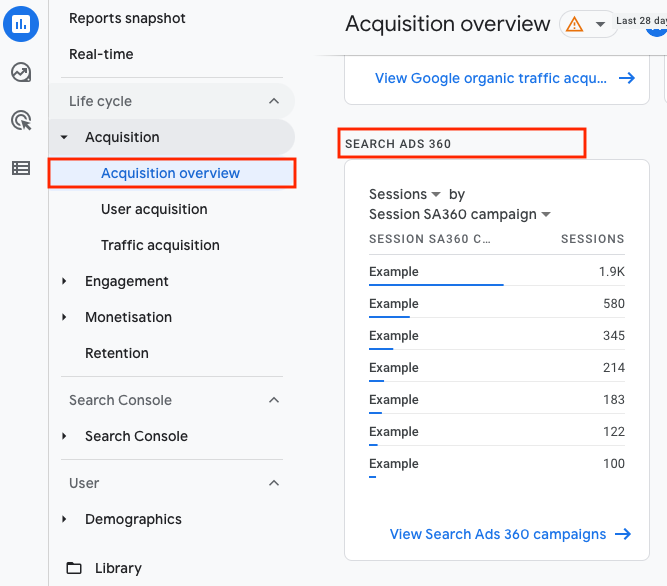The image size is (667, 586).
Task: Open the Real-time report
Action: coord(101,54)
